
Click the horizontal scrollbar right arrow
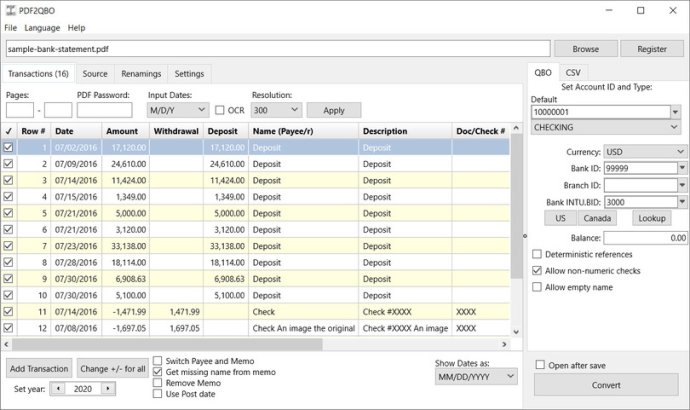504,344
